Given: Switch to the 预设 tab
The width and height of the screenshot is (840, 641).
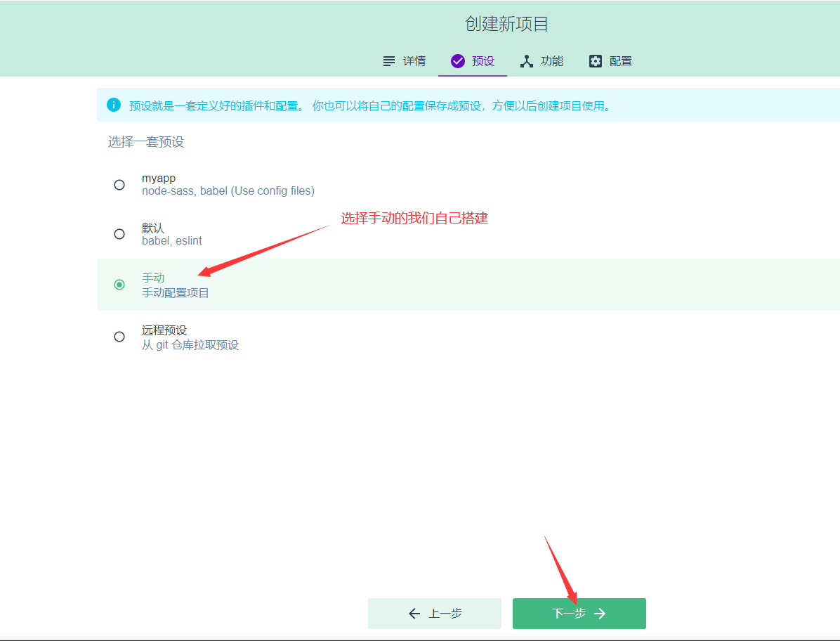Looking at the screenshot, I should coord(473,61).
